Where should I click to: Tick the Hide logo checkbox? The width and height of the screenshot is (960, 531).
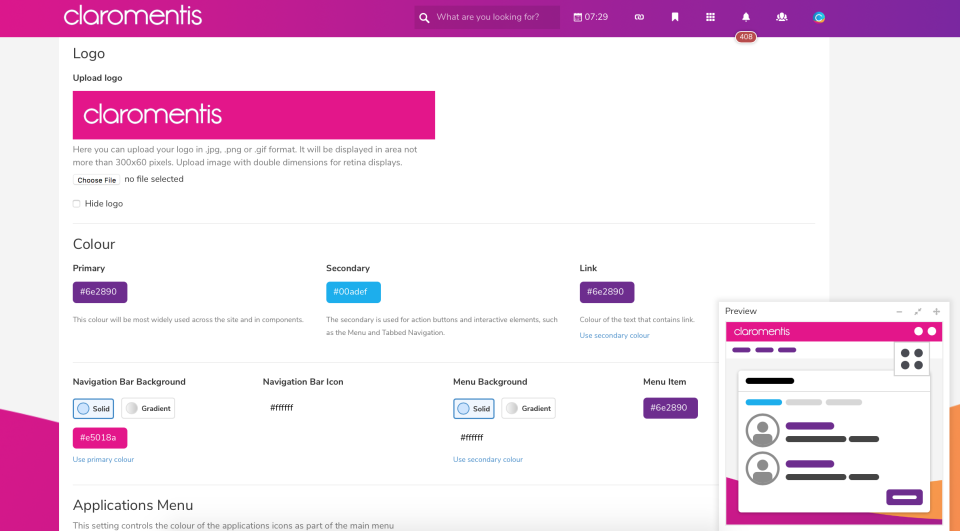tap(77, 203)
